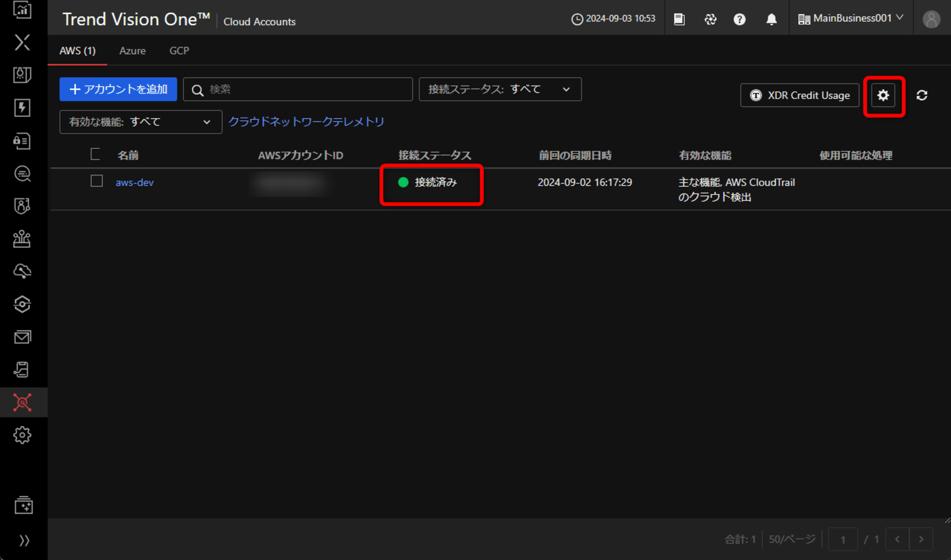Open the administration gear in sidebar
Viewport: 951px width, 560px height.
click(x=22, y=435)
